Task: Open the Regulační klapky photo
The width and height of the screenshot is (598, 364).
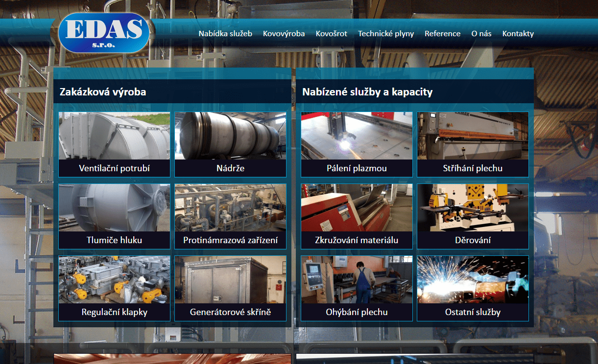Action: click(x=114, y=280)
